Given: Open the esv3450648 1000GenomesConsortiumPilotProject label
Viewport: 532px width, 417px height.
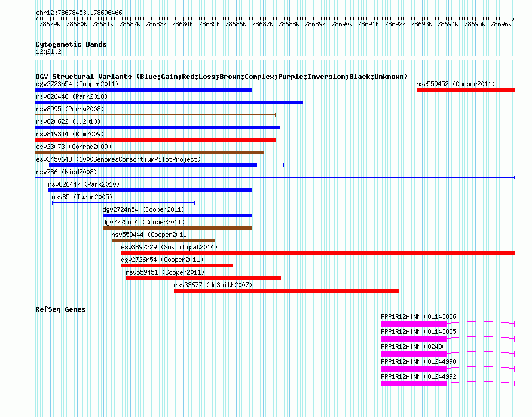Looking at the screenshot, I should [x=118, y=159].
